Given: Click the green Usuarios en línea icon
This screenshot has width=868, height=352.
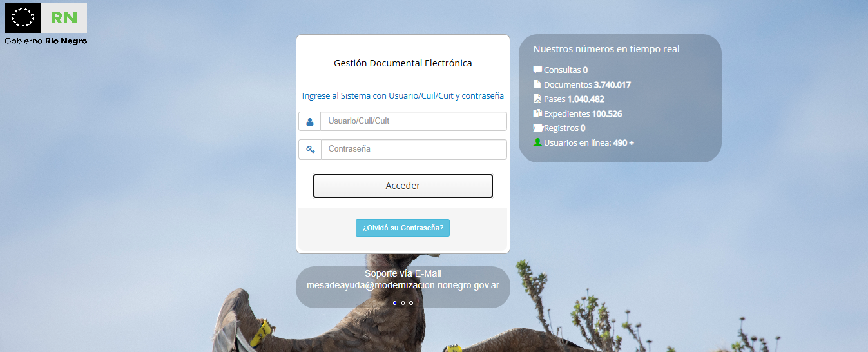Looking at the screenshot, I should click(537, 142).
